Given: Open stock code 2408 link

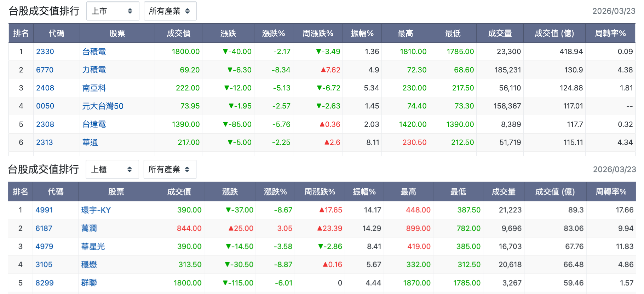Looking at the screenshot, I should click(45, 88).
